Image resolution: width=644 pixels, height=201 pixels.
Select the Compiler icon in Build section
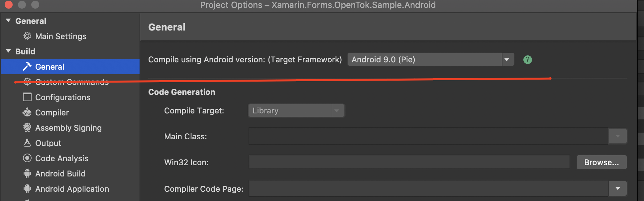click(27, 112)
